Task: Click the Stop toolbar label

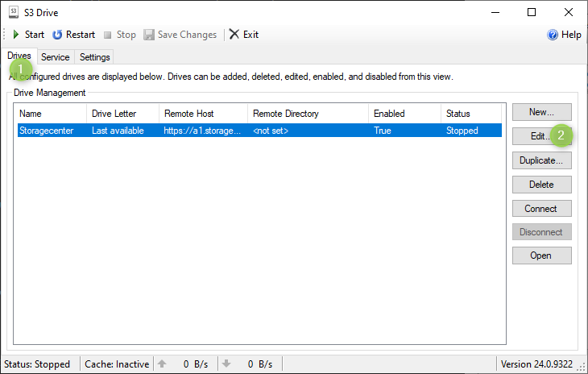Action: click(126, 35)
